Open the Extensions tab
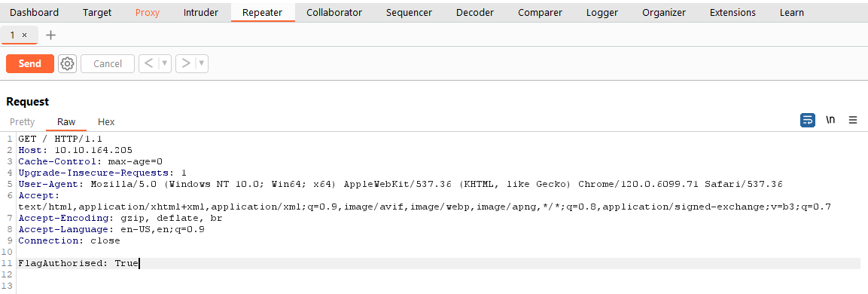This screenshot has height=294, width=868. [732, 12]
